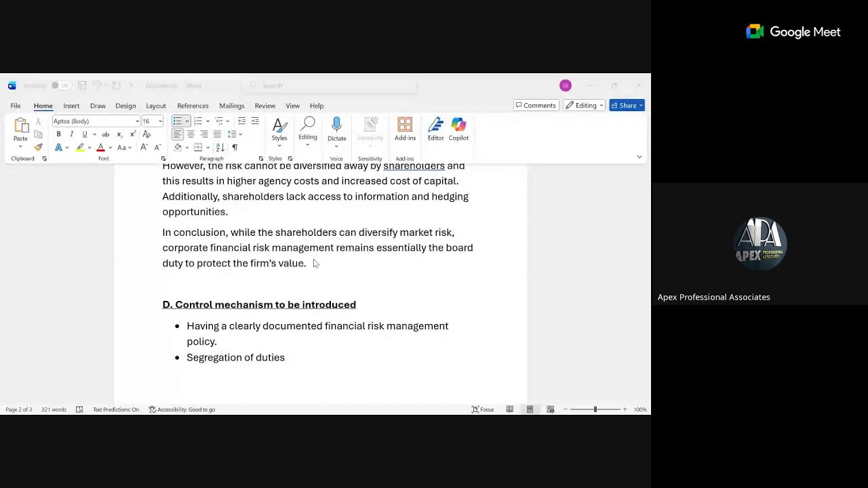868x488 pixels.
Task: Apply superscript formatting
Action: click(x=133, y=134)
